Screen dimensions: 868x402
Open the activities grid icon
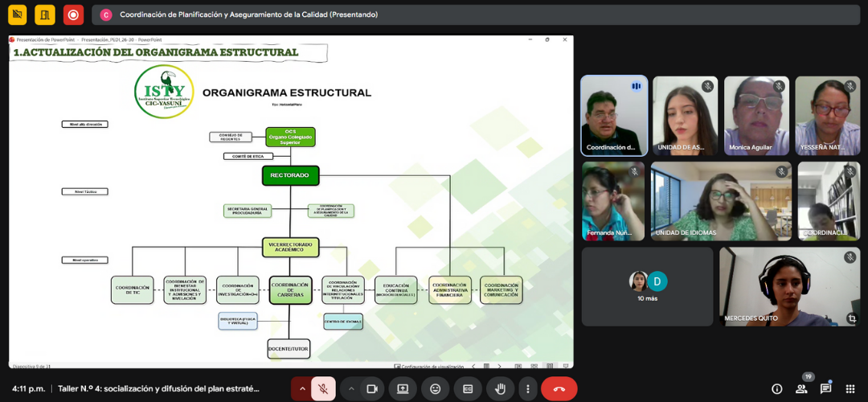850,388
